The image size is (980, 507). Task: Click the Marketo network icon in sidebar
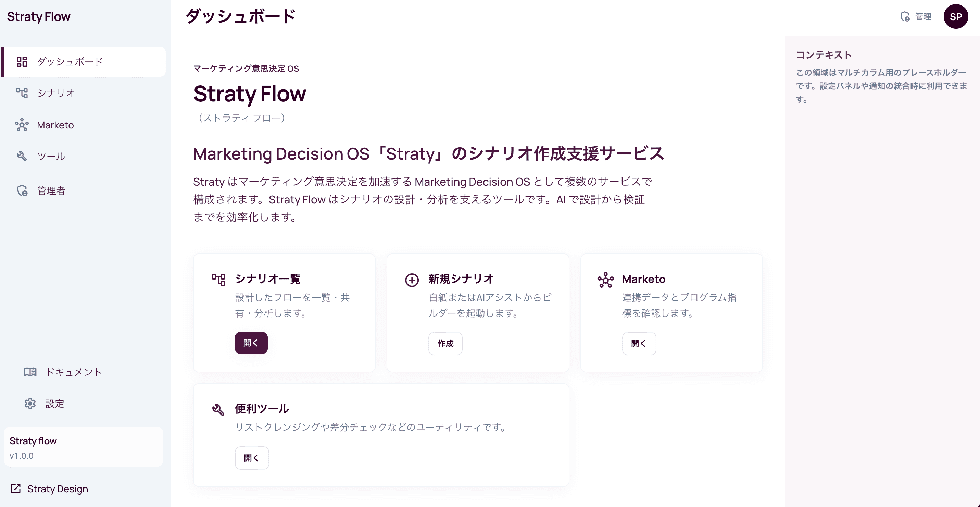click(22, 125)
